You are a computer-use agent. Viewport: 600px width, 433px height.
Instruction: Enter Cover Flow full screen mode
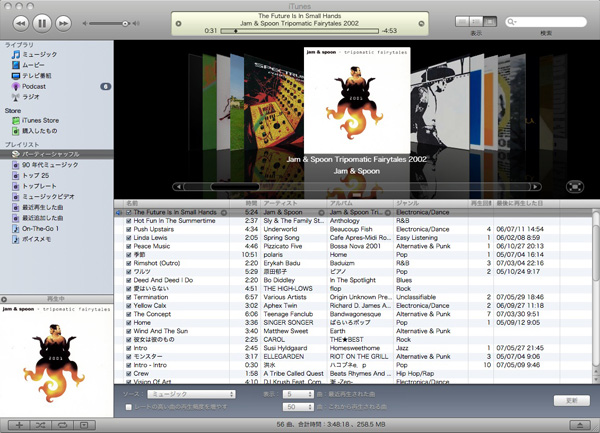(575, 186)
